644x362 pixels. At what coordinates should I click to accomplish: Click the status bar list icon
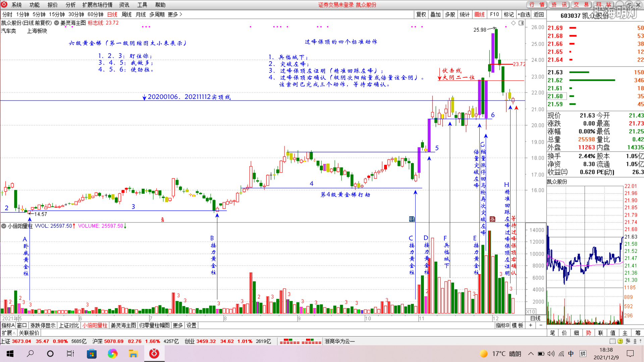pyautogui.click(x=612, y=341)
